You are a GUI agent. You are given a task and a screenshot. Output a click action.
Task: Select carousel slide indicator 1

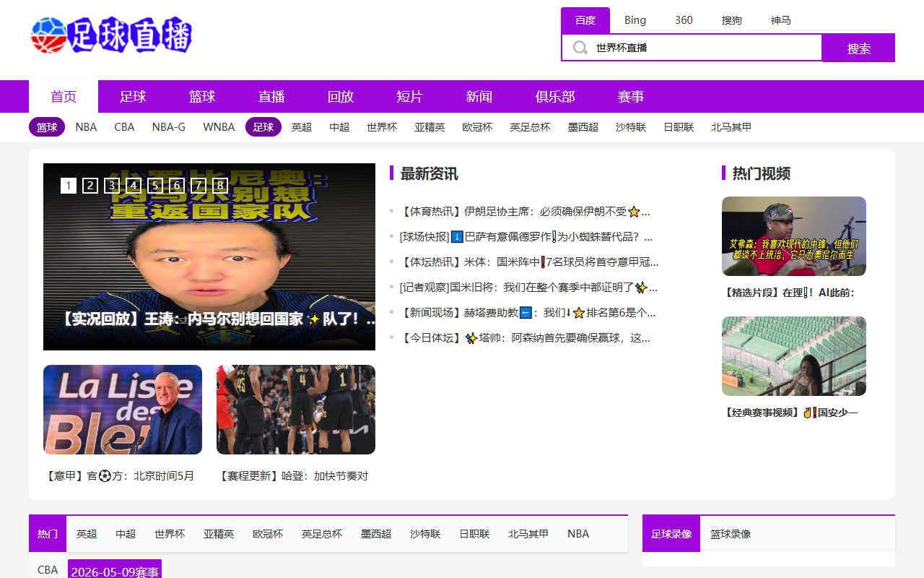[69, 186]
